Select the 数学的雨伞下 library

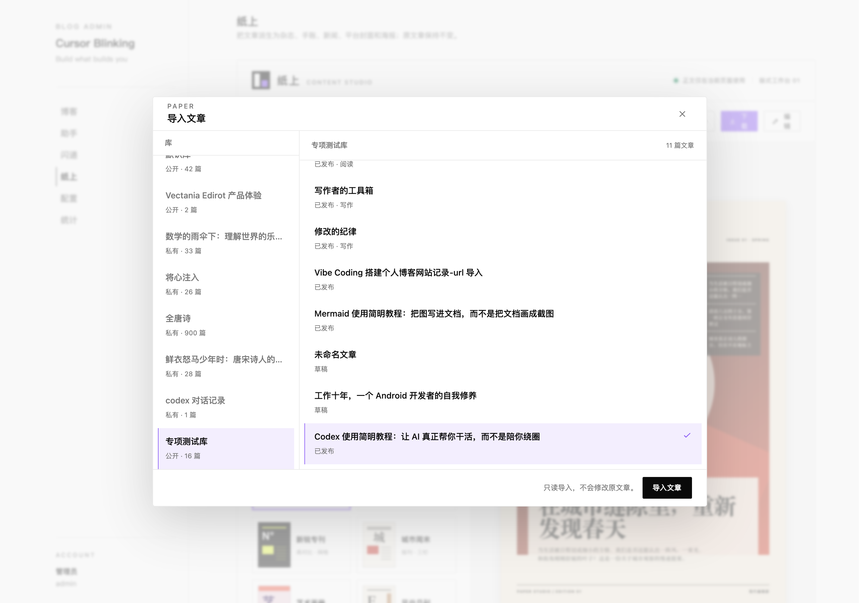(226, 243)
